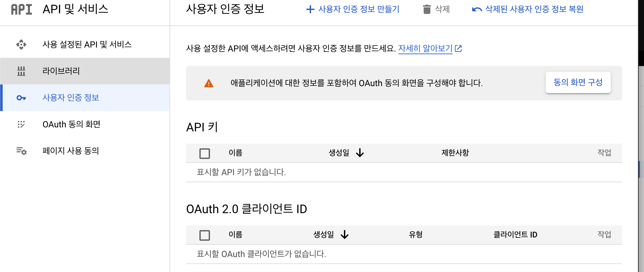
Task: Click 표시할 OAuth 클라이언트가 없습니다 message
Action: (261, 254)
